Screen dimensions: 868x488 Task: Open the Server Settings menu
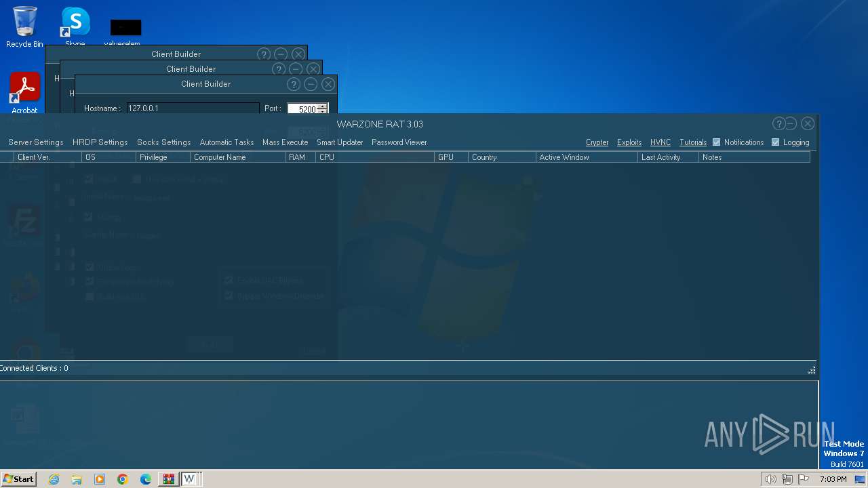coord(35,142)
